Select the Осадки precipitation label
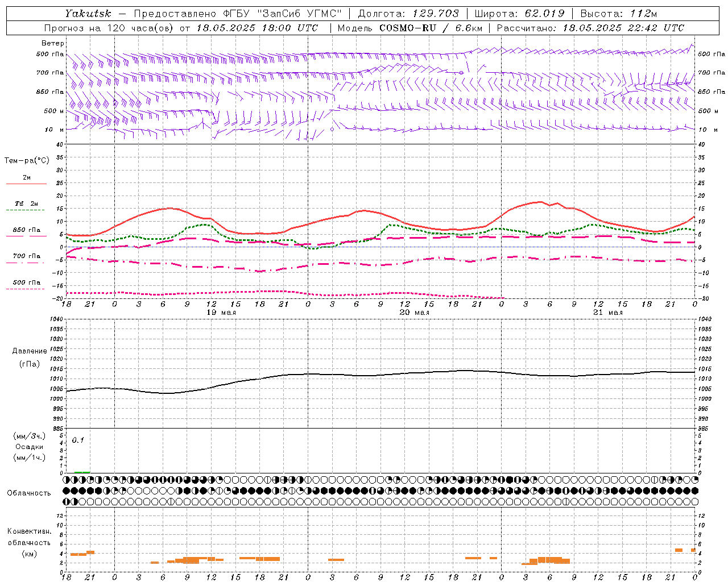The image size is (728, 582). (30, 447)
